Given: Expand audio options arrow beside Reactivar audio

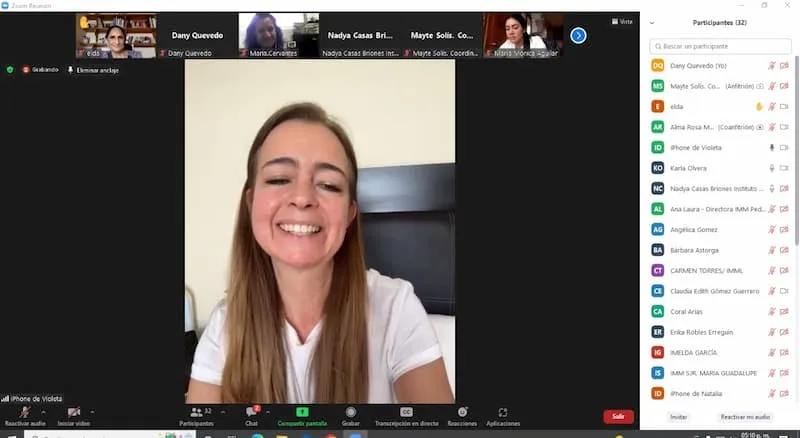Looking at the screenshot, I should click(x=43, y=411).
